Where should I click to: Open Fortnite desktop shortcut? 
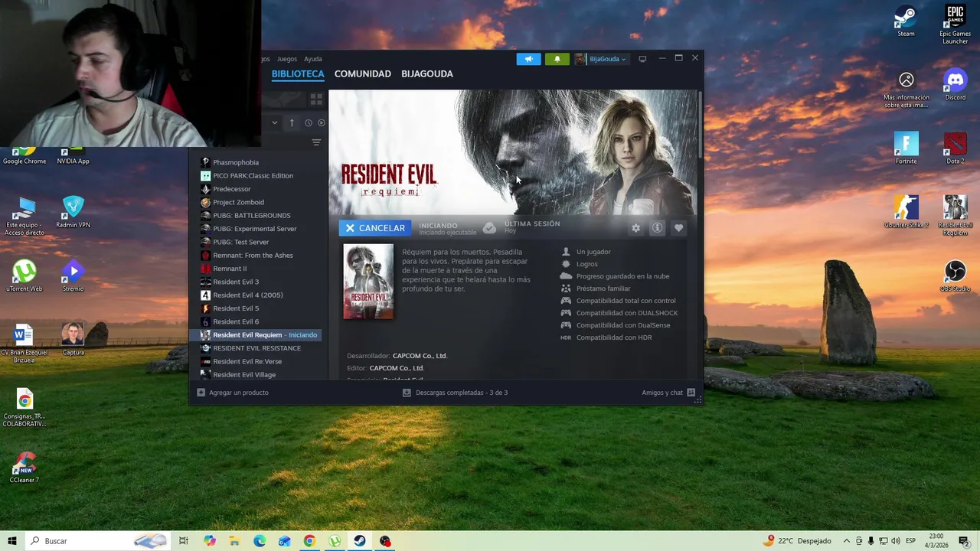click(x=906, y=148)
